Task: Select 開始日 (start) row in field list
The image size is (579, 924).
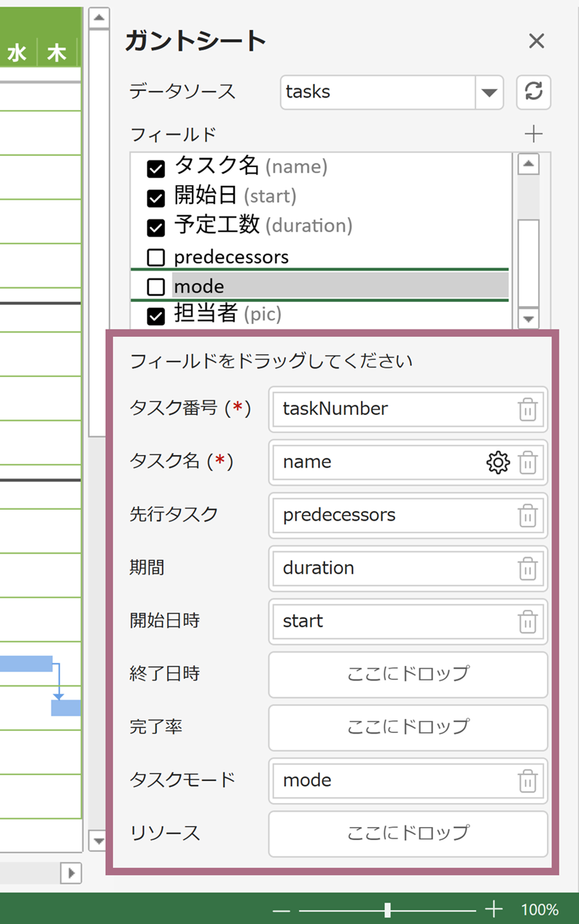Action: [x=321, y=196]
